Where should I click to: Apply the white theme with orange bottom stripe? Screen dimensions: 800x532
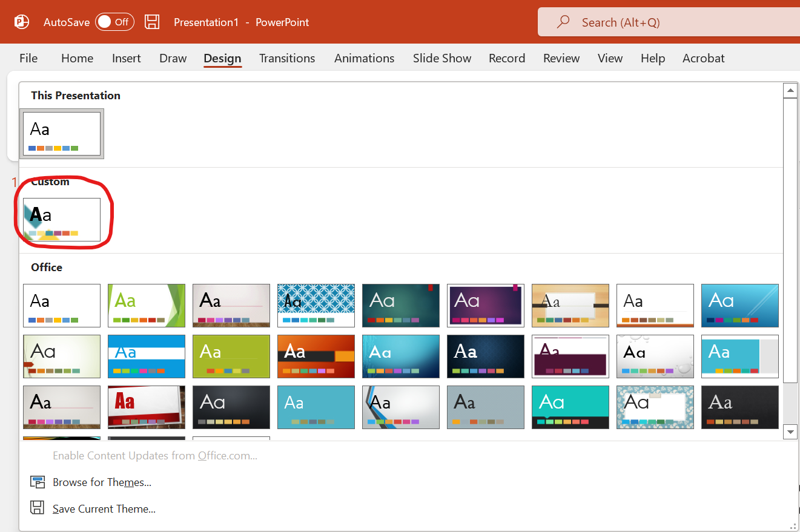coord(655,306)
